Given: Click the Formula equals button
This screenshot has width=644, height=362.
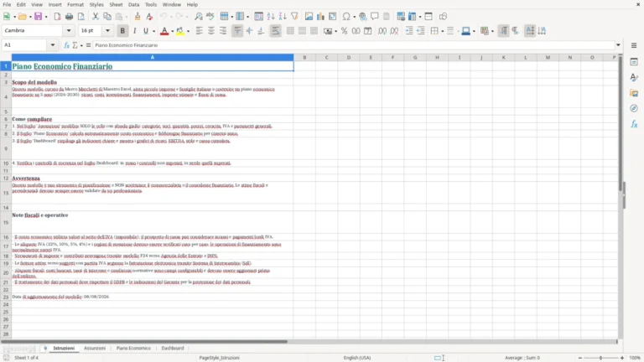Looking at the screenshot, I should pyautogui.click(x=88, y=45).
